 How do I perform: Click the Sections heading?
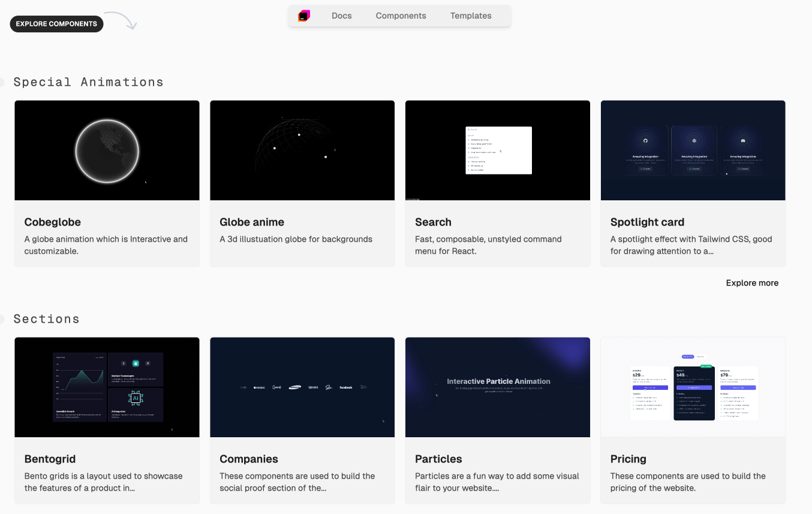[46, 319]
